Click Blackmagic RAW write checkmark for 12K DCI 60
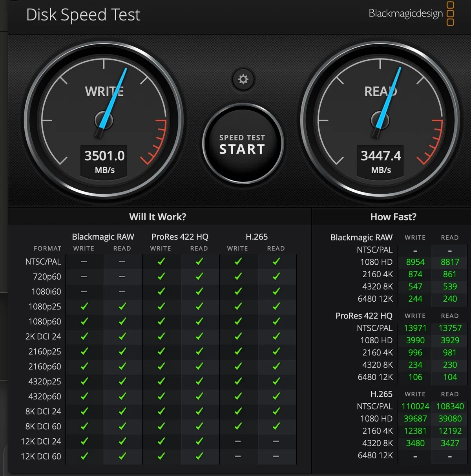 click(x=84, y=456)
